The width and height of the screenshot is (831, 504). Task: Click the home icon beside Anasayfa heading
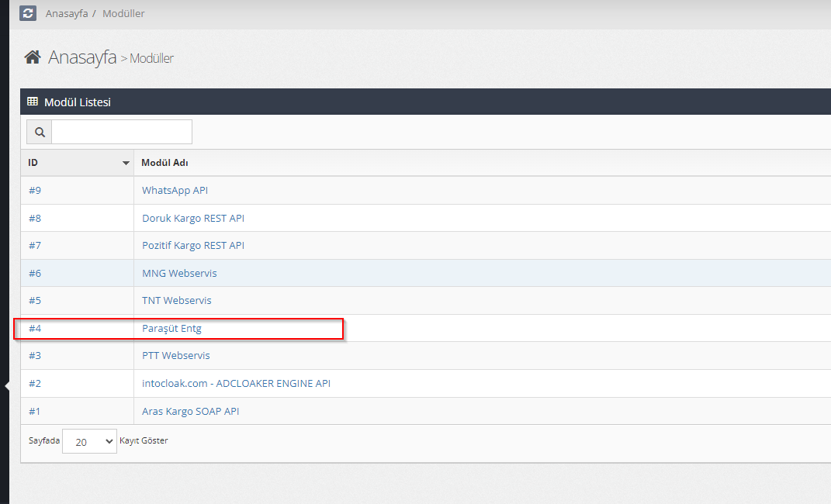[33, 57]
